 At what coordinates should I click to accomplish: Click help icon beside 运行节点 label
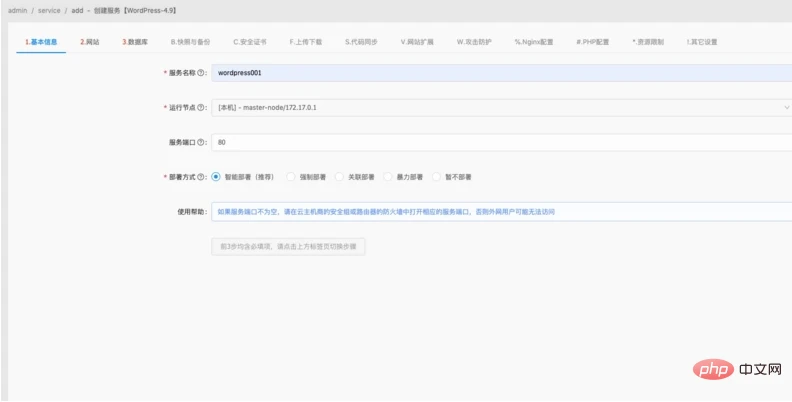point(201,108)
